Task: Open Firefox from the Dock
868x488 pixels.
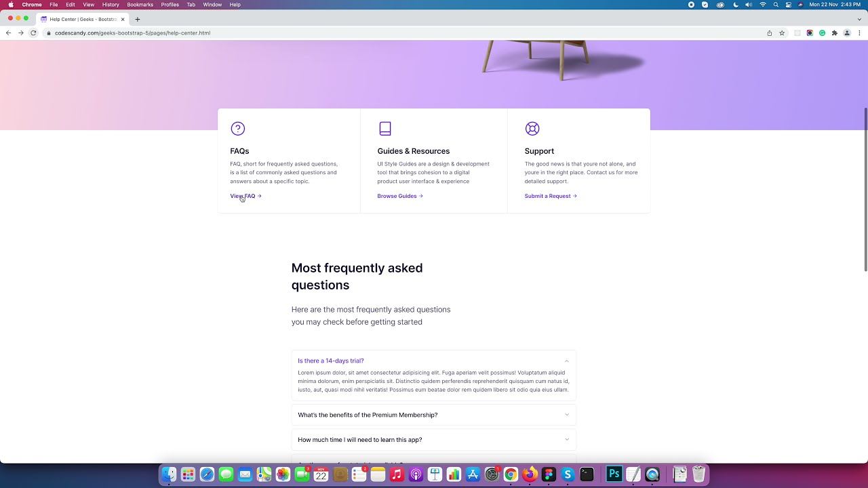Action: coord(530,474)
